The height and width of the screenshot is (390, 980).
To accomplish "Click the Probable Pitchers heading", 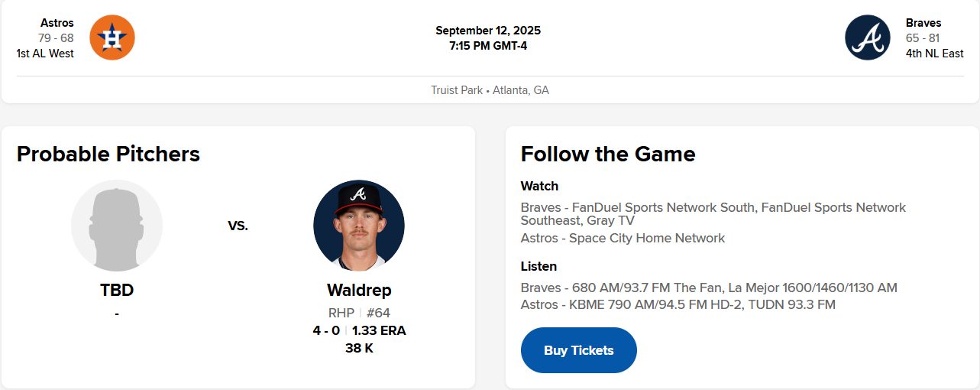I will [108, 154].
